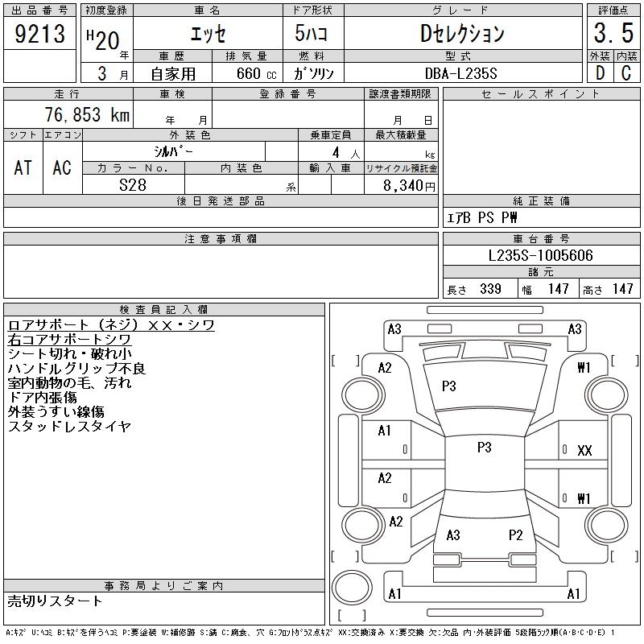Select the "譲渡書類期限" header
This screenshot has width=644, height=644.
(400, 94)
